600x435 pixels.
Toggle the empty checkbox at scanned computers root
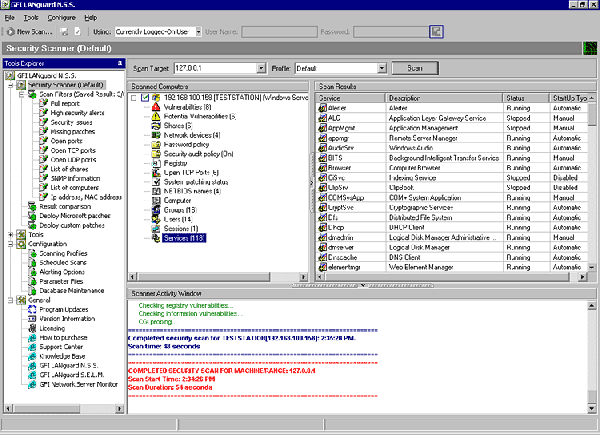click(x=135, y=96)
